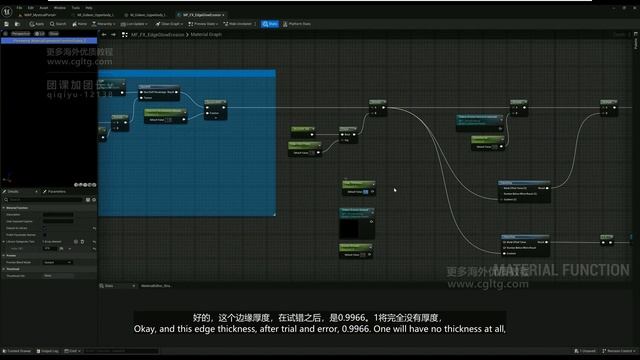Toggle the Prefix Parameter Names checkbox
The height and width of the screenshot is (360, 640).
click(44, 235)
